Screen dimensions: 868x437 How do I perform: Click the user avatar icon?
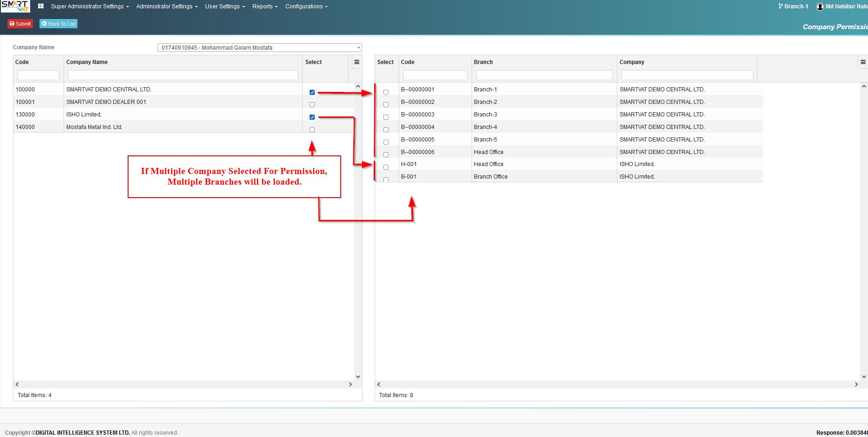(820, 6)
